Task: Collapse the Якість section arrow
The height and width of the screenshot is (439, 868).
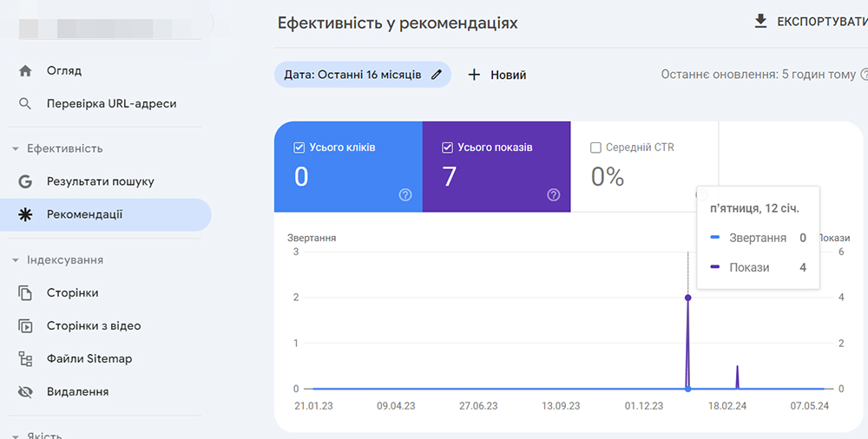Action: 16,436
